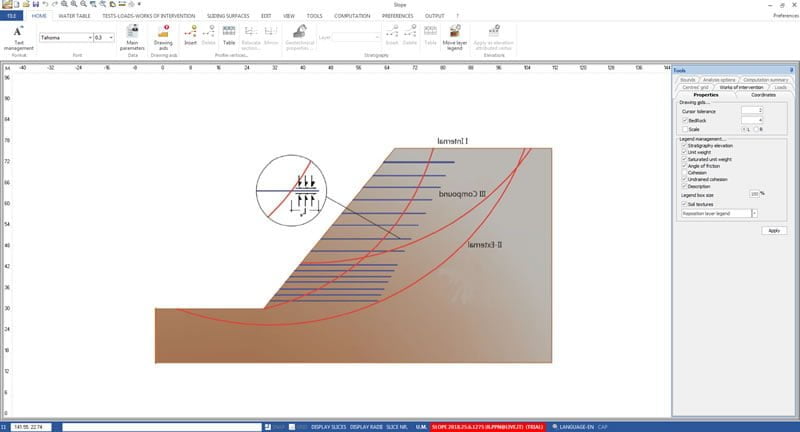Viewport: 800px width, 432px height.
Task: Toggle the BedRock checkbox
Action: click(684, 119)
